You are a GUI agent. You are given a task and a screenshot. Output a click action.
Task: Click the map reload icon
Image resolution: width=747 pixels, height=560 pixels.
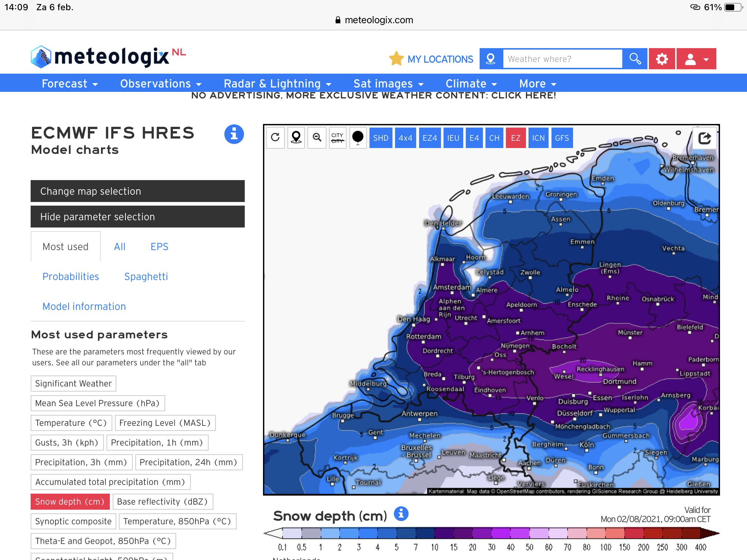275,137
